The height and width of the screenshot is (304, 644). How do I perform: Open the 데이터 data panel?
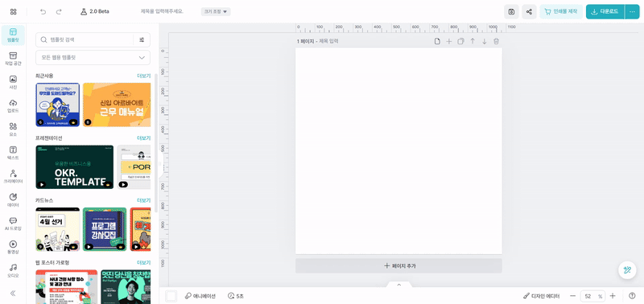coord(13,200)
